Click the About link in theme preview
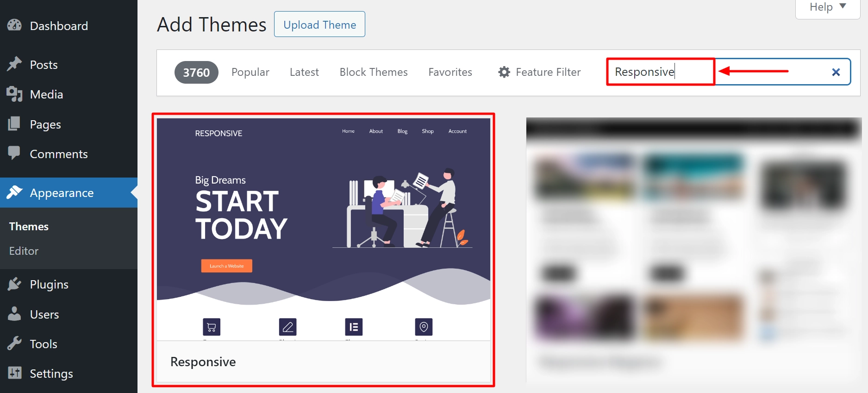The width and height of the screenshot is (868, 393). [376, 131]
